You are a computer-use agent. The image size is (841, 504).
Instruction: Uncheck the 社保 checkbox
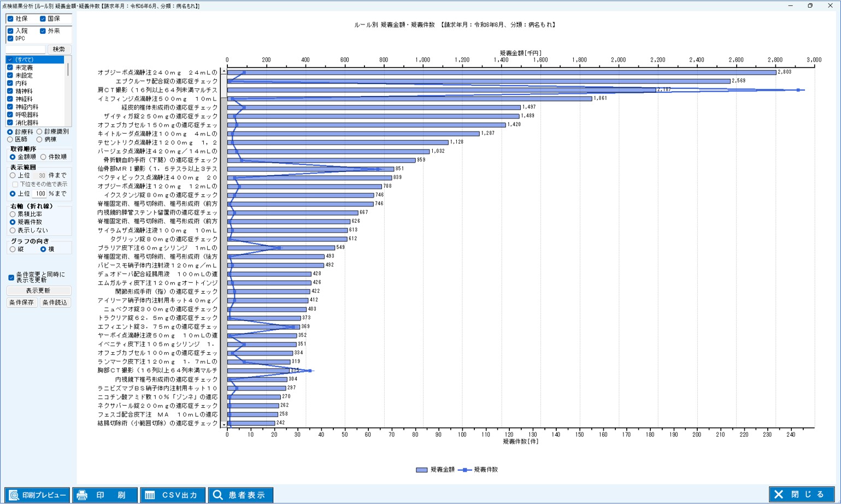click(x=10, y=19)
